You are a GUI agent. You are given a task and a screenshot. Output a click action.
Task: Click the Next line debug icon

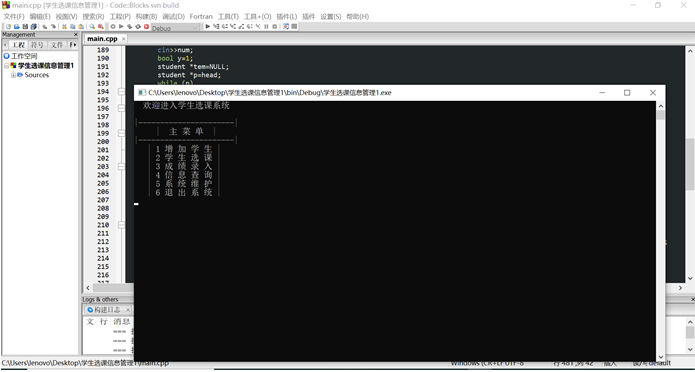(x=225, y=27)
